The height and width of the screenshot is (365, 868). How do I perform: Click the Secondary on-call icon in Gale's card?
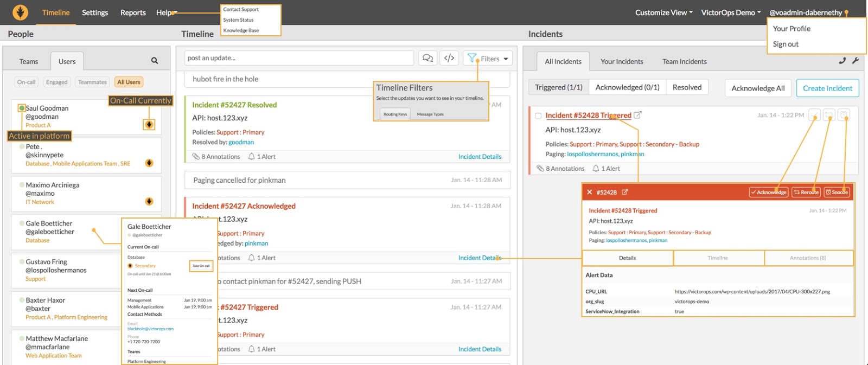coord(130,266)
